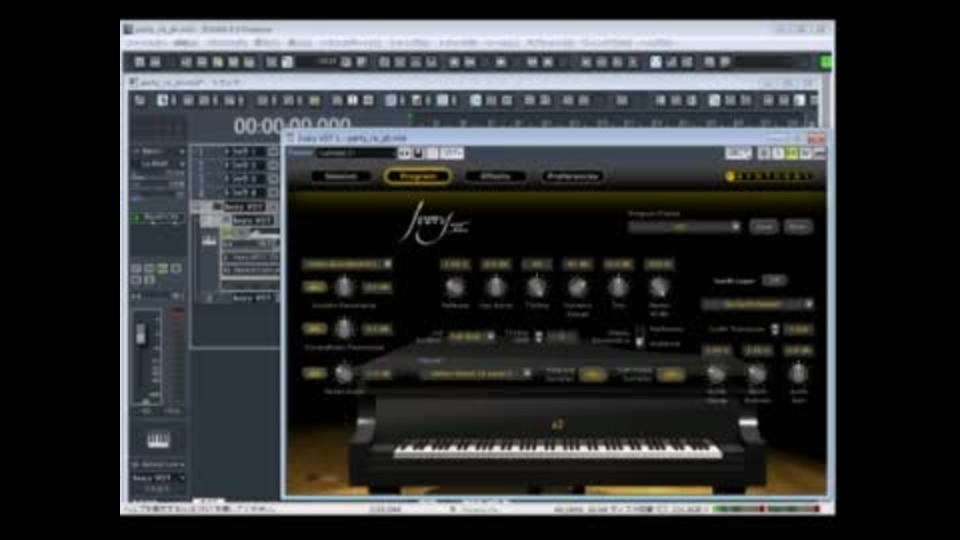
Task: Click the Sympathetic Resonance knob
Action: coord(344,329)
